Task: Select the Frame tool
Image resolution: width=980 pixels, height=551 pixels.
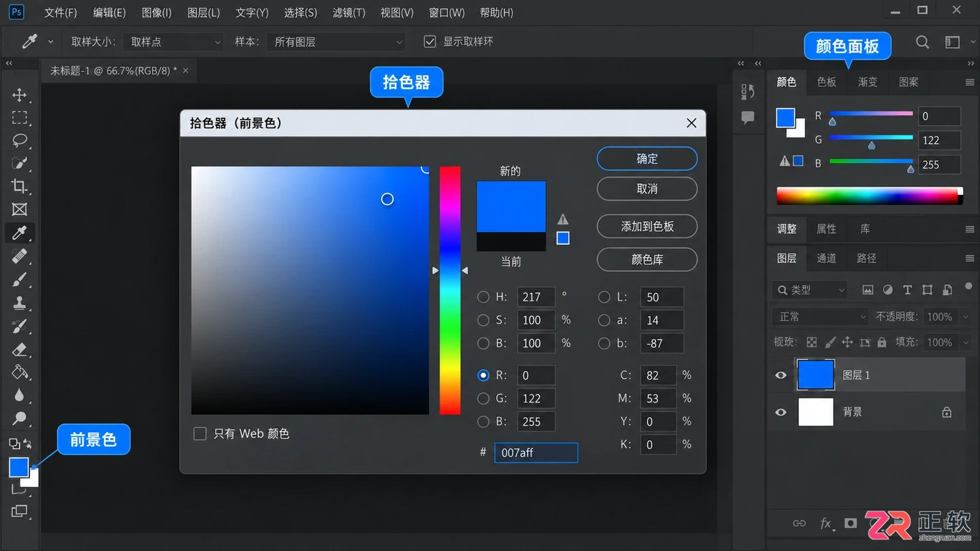Action: coord(20,210)
